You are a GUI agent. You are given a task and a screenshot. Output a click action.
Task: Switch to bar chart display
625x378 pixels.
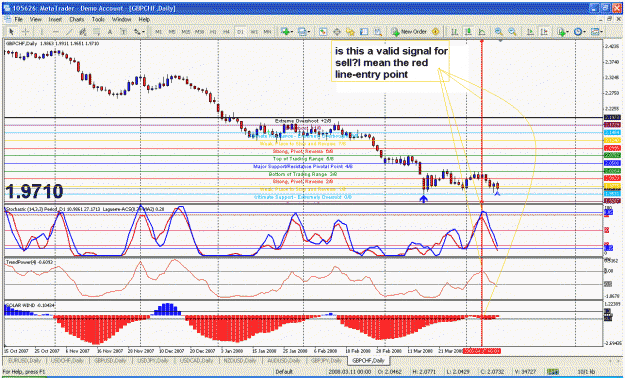click(x=454, y=32)
